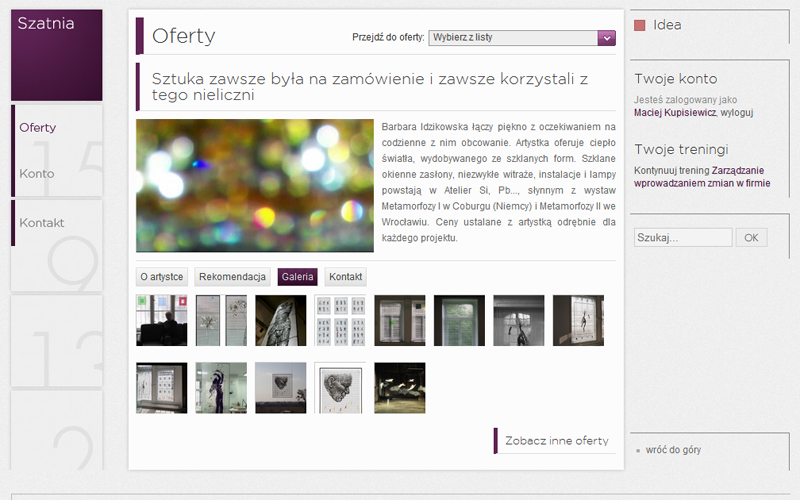Click the red Idea square icon
The height and width of the screenshot is (500, 800).
click(x=639, y=25)
